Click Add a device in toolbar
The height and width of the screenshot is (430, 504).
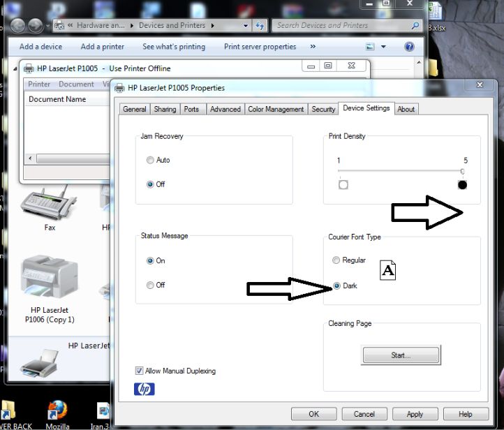40,47
